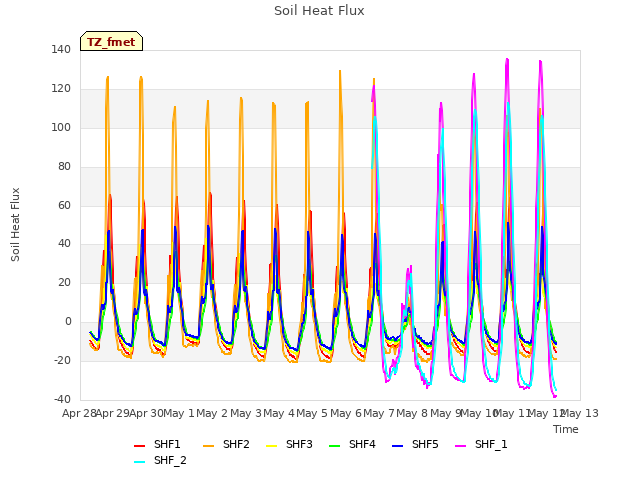
Task: Click the May 6 x-axis date label
Action: (346, 413)
